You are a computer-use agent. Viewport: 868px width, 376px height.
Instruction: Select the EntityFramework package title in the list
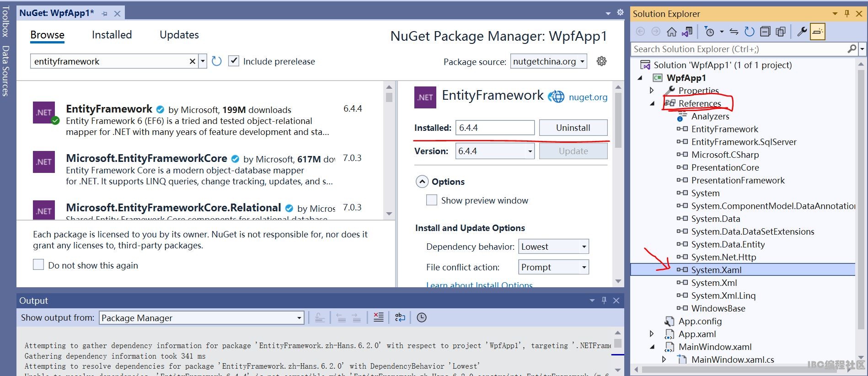click(109, 109)
